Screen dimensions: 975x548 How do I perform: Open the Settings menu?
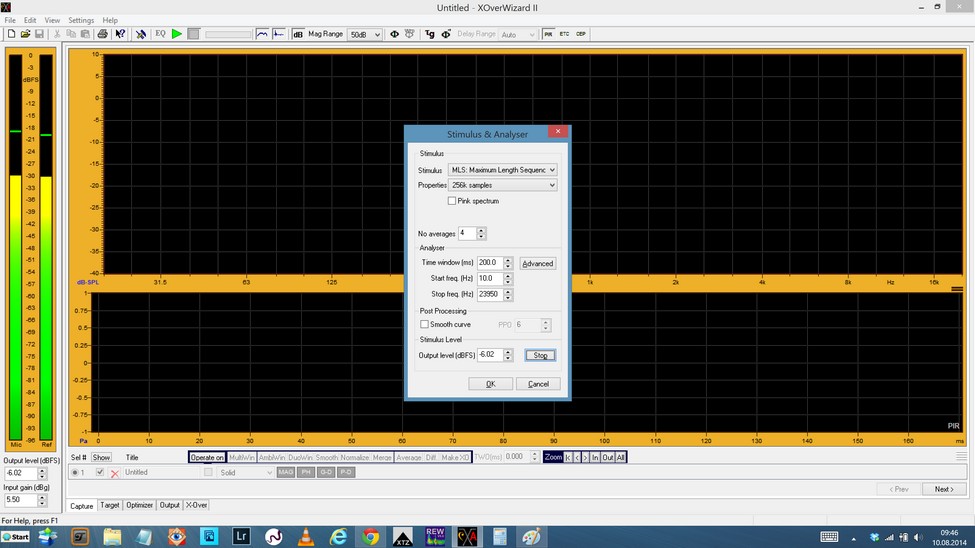tap(81, 20)
